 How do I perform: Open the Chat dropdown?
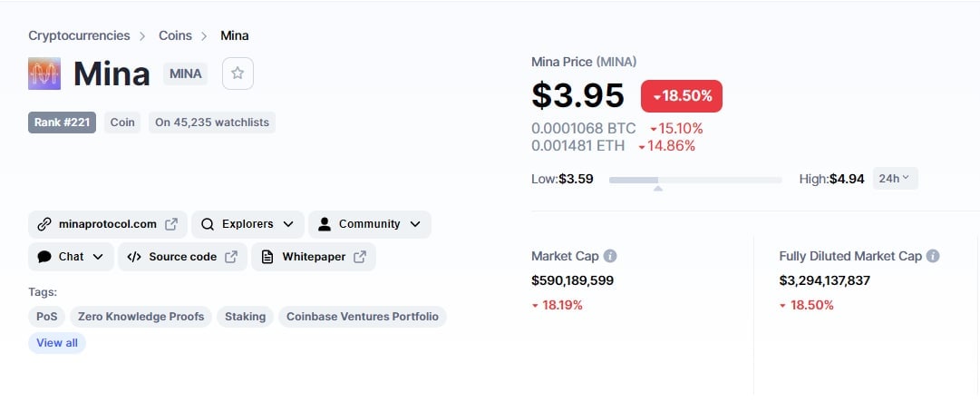coord(72,256)
